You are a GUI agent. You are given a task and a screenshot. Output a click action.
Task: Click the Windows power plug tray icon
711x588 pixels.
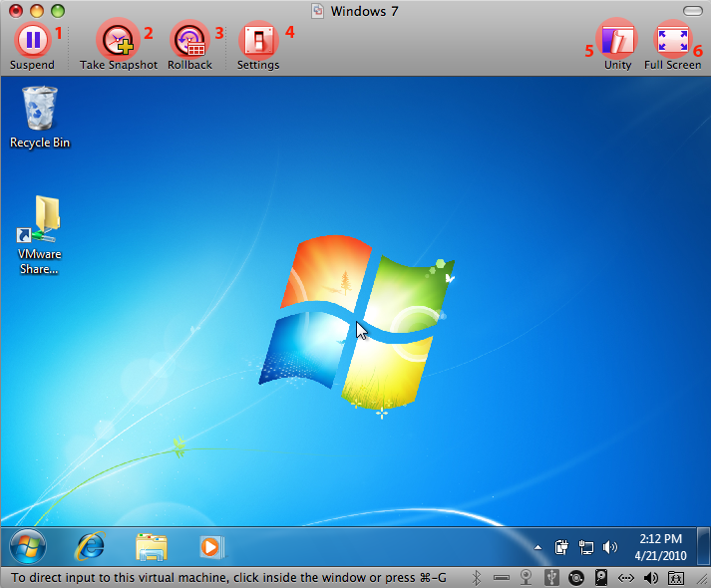561,548
